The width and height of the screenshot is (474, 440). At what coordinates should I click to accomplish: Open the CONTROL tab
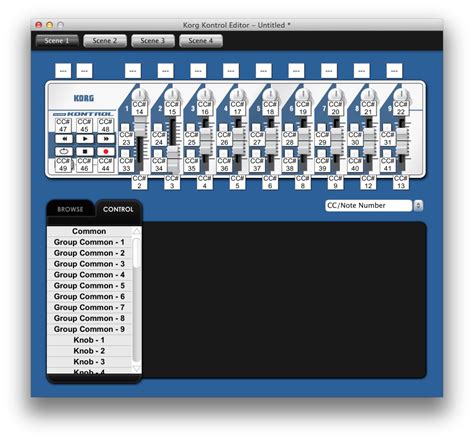point(118,209)
